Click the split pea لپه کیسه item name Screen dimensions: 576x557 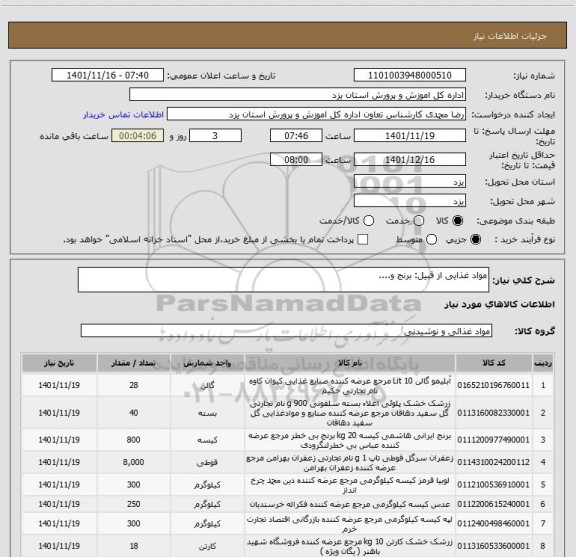point(350,524)
